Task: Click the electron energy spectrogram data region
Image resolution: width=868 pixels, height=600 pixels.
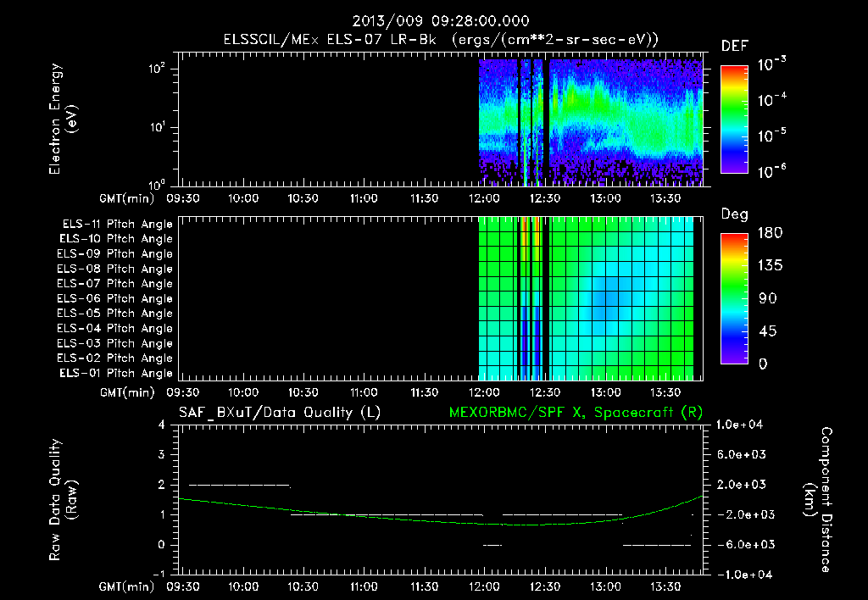Action: click(x=591, y=122)
